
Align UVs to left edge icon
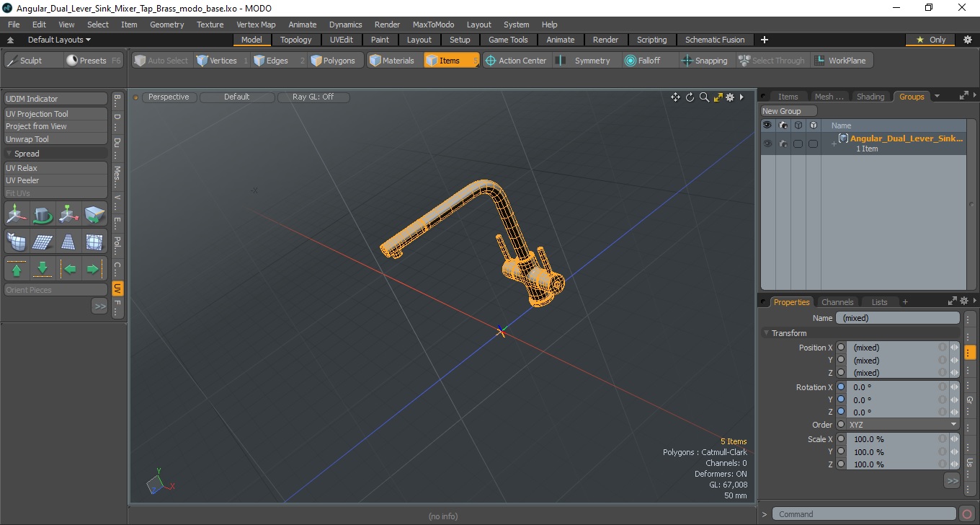click(68, 269)
